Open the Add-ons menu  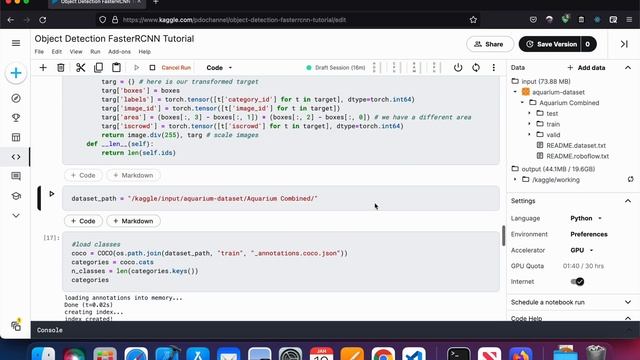click(119, 52)
